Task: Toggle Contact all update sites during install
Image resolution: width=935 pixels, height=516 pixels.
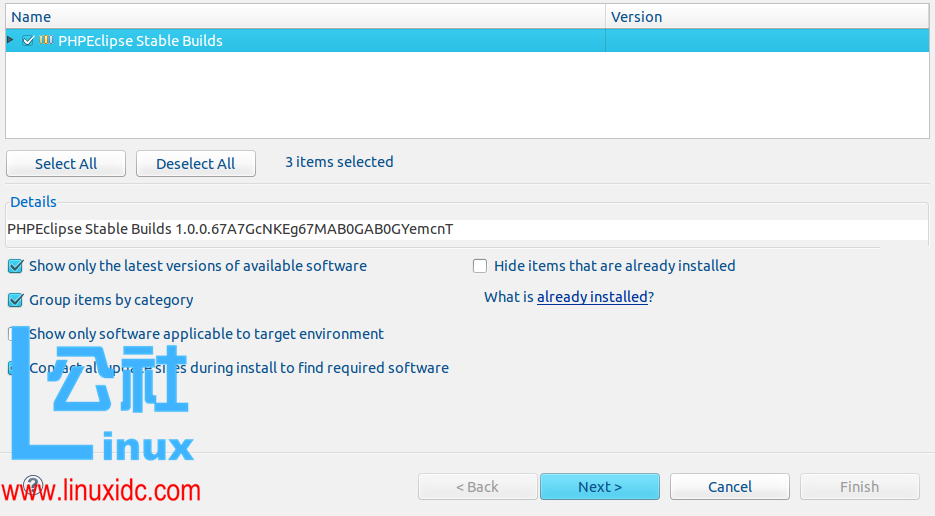Action: coord(14,368)
